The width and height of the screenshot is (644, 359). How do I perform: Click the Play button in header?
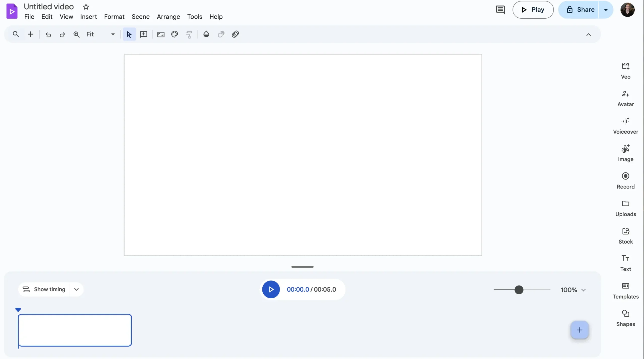pyautogui.click(x=533, y=10)
